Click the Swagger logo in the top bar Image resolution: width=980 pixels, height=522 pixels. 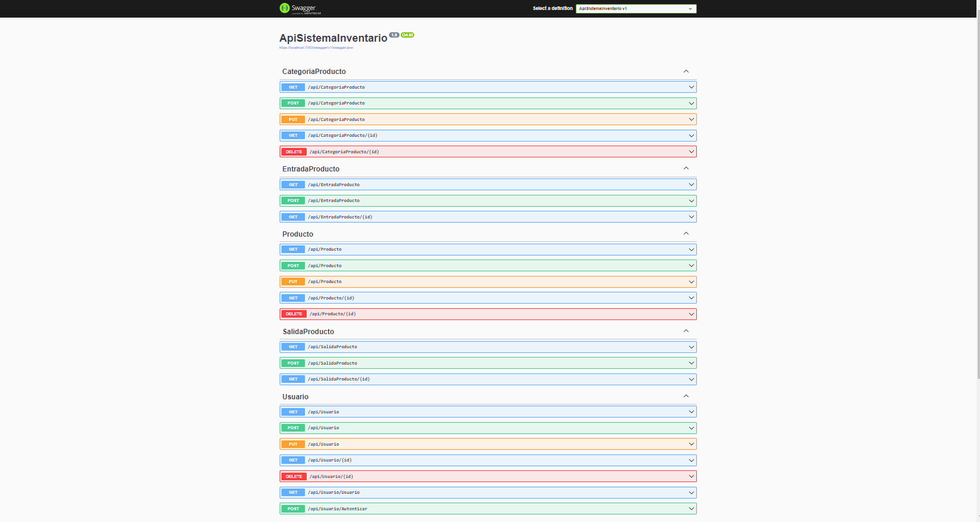coord(300,8)
